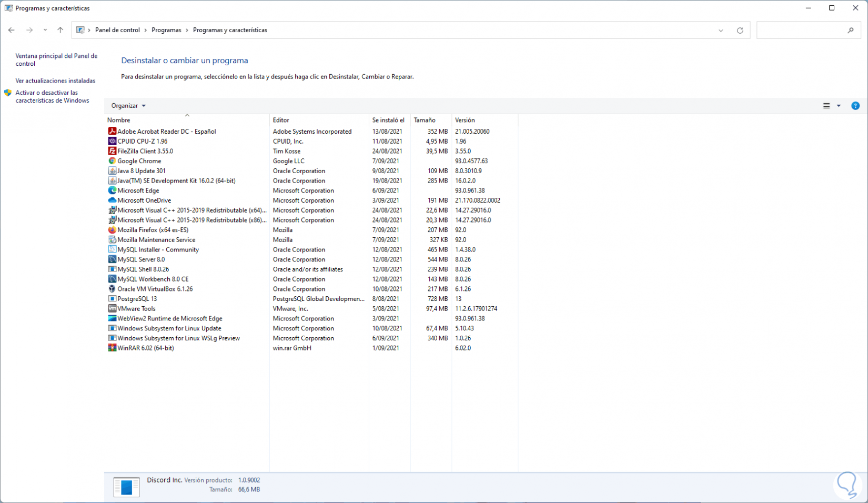
Task: Click the Tim Kosse editor cell
Action: [x=287, y=151]
